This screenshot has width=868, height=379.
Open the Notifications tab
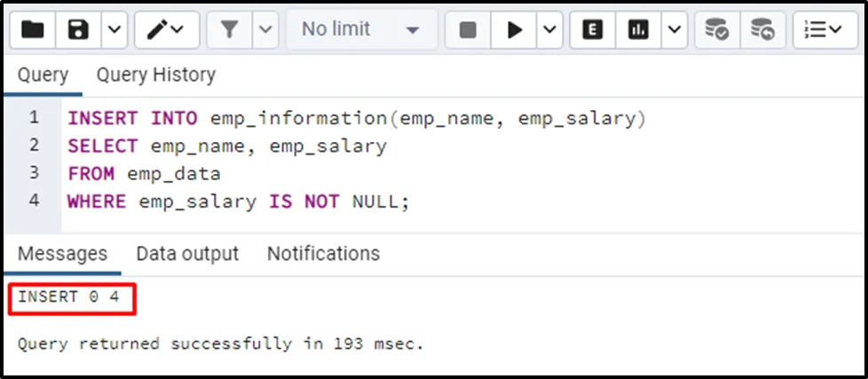coord(323,254)
